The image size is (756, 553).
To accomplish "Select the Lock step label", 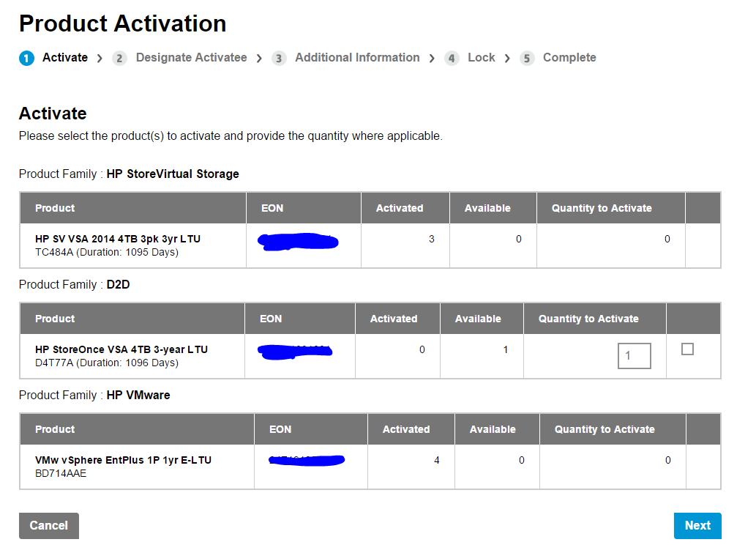I will point(481,58).
